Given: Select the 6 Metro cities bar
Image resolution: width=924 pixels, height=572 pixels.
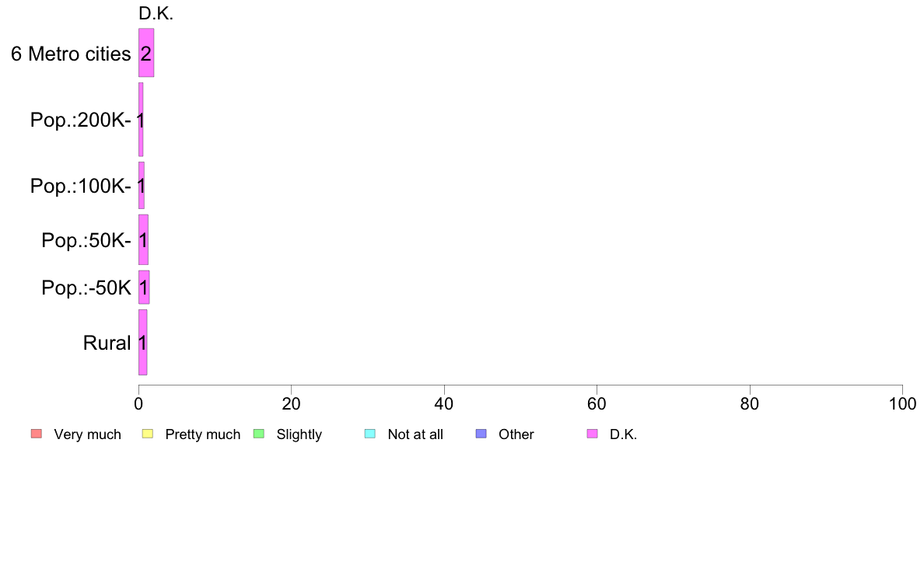Looking at the screenshot, I should [x=146, y=52].
